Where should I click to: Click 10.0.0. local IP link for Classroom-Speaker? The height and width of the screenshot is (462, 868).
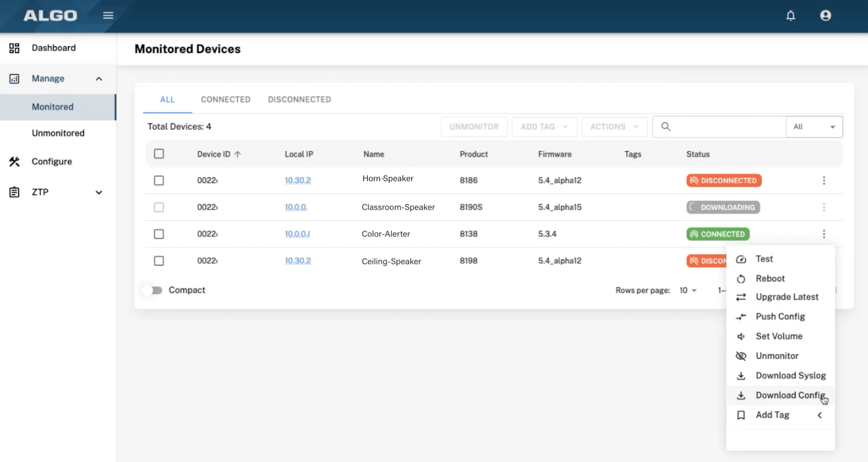click(x=296, y=207)
